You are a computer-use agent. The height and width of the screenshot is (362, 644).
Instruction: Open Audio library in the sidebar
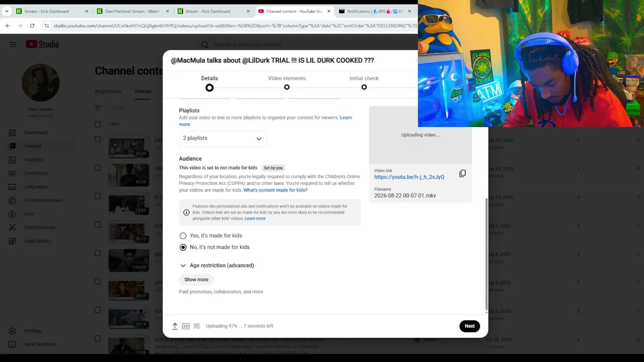[38, 241]
